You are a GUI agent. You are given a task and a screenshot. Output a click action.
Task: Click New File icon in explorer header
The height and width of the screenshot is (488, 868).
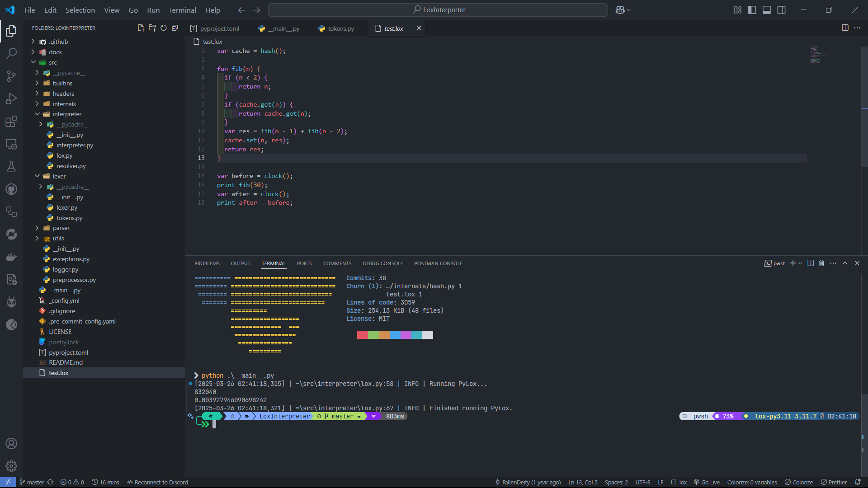141,28
